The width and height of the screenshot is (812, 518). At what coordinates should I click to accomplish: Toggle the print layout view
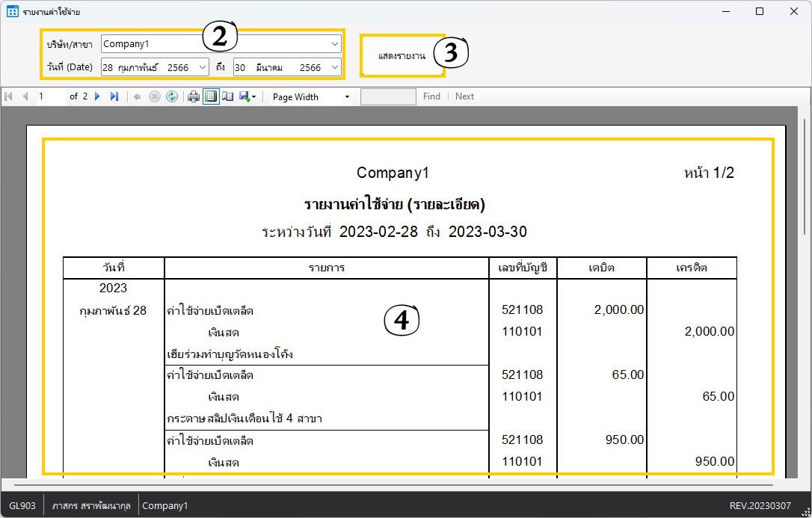click(211, 96)
